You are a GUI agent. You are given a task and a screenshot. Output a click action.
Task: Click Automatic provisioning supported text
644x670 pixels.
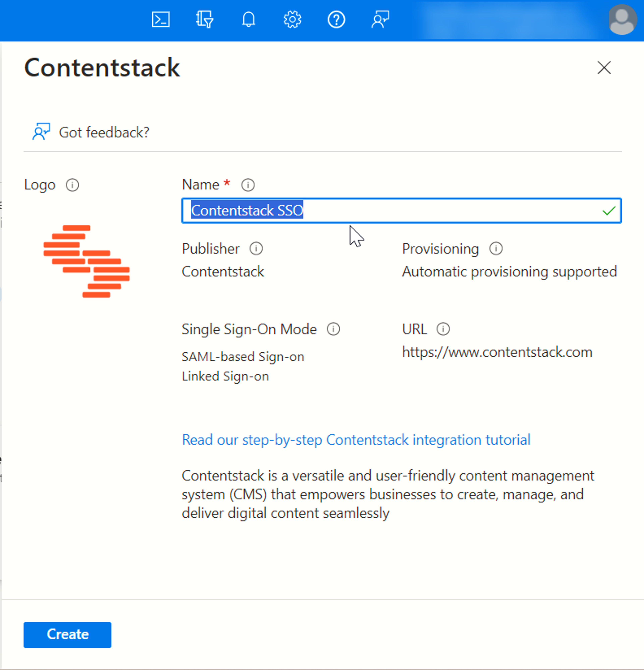point(509,272)
